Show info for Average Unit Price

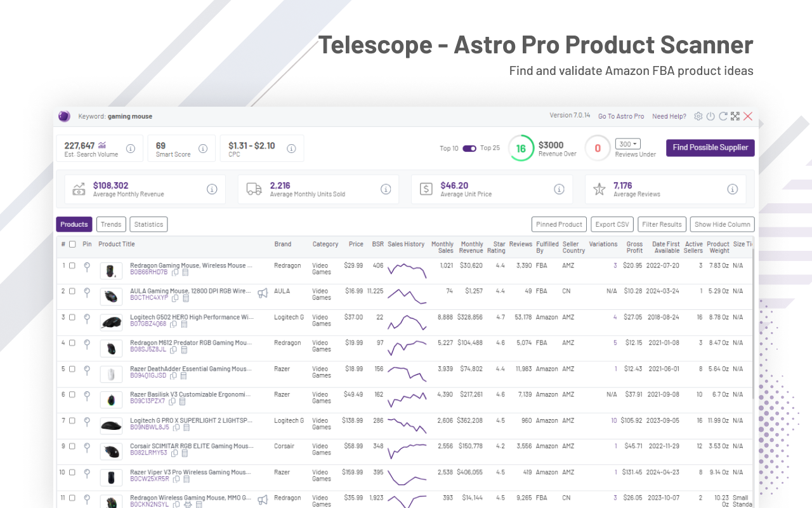559,189
